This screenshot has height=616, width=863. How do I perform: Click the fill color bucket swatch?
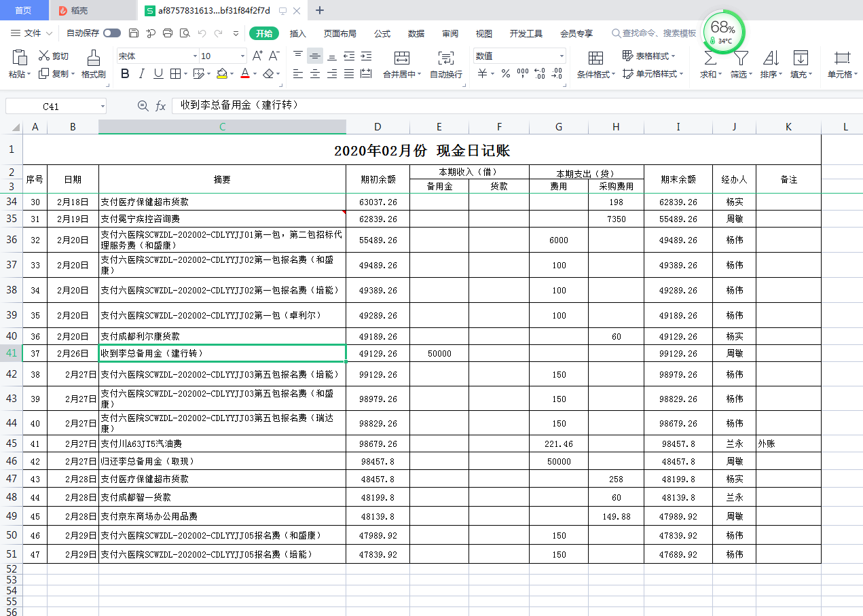tap(221, 74)
